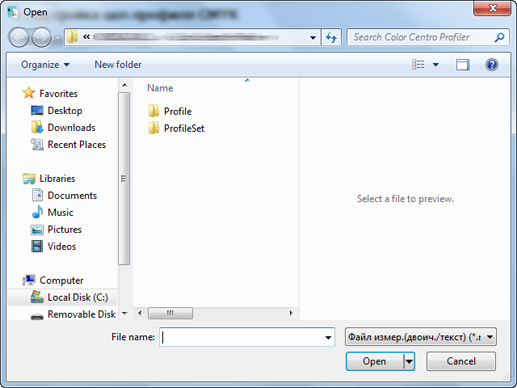Expand the Open button split arrow
Viewport: 517px width, 388px height.
[409, 361]
